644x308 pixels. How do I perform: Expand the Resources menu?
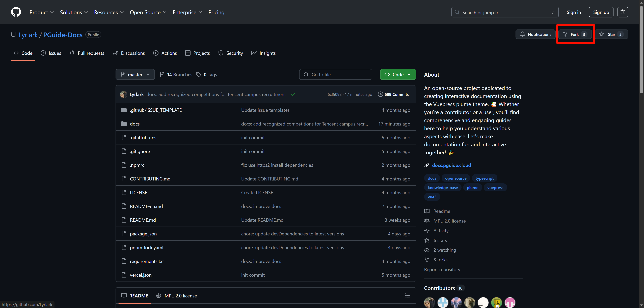click(x=109, y=12)
